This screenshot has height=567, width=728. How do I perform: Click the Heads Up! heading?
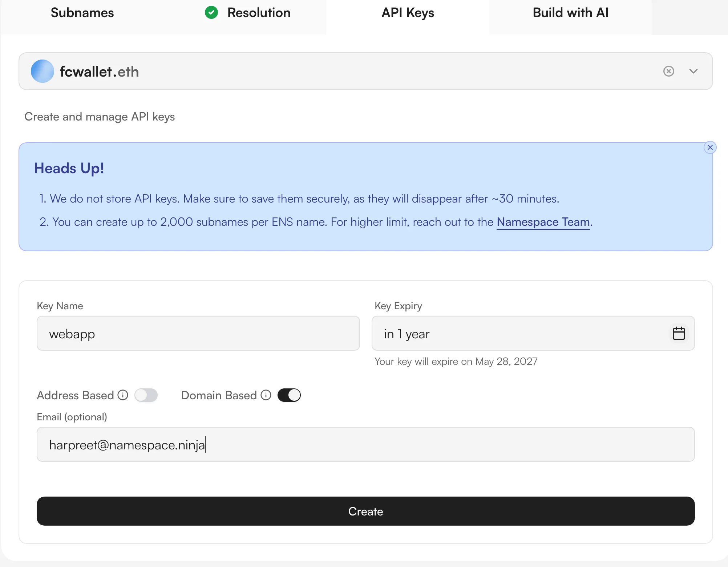click(x=69, y=168)
